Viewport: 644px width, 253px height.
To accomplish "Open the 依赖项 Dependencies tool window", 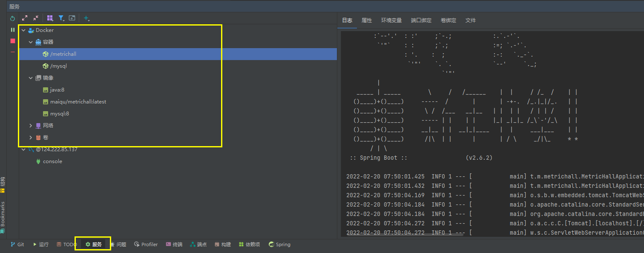I will (x=250, y=244).
